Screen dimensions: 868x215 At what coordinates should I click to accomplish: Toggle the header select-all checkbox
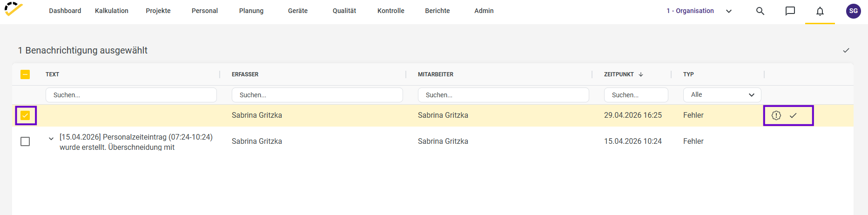[x=25, y=74]
